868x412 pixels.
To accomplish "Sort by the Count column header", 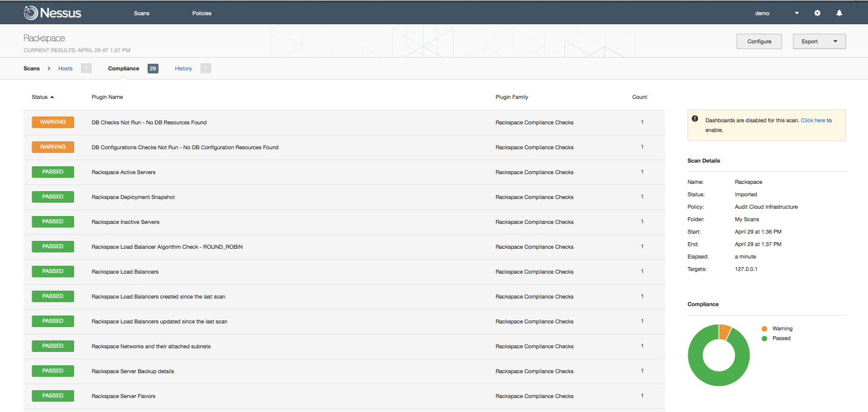I will [640, 97].
